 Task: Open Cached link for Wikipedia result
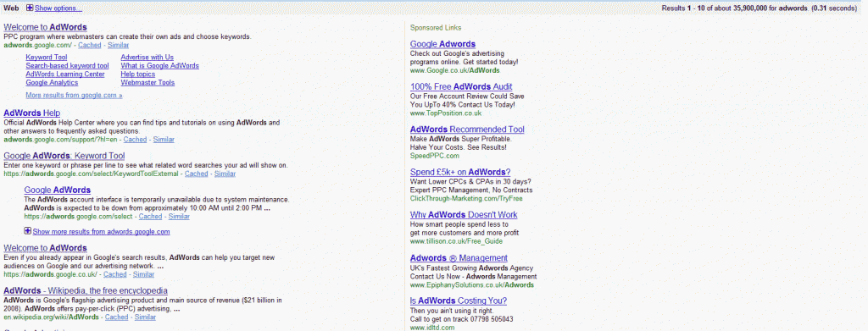116,317
